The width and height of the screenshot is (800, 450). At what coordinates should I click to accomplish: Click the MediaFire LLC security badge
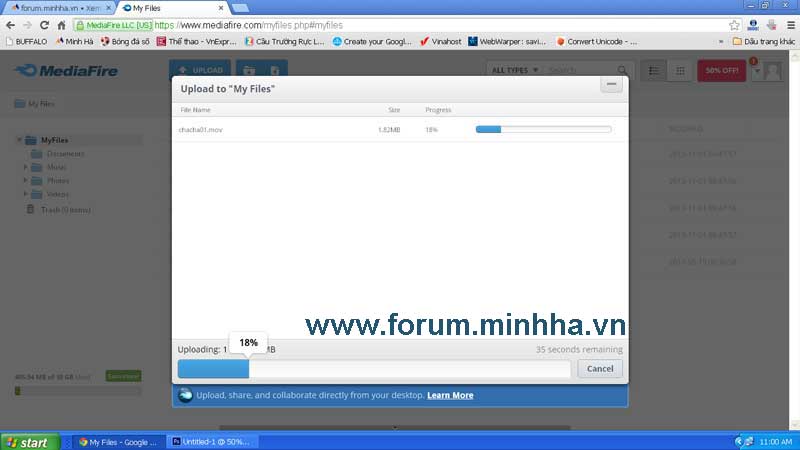pos(114,25)
